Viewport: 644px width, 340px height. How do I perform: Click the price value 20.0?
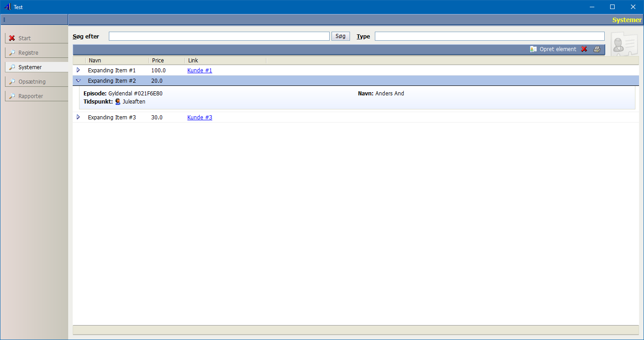point(157,81)
